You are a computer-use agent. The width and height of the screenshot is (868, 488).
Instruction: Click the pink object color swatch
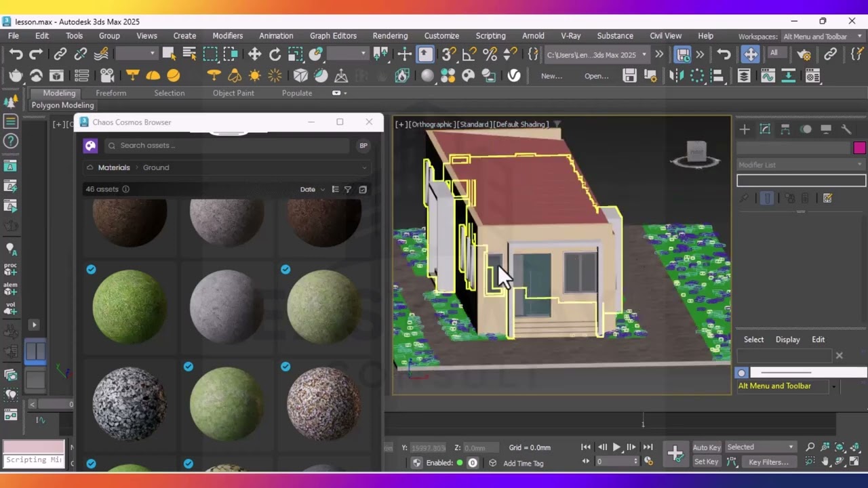click(x=860, y=148)
